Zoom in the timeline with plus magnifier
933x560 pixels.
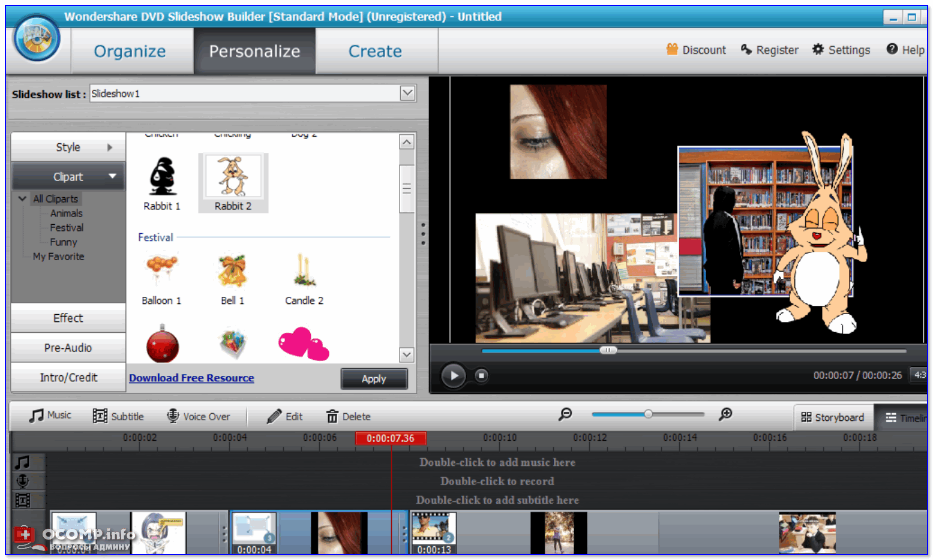pos(725,414)
